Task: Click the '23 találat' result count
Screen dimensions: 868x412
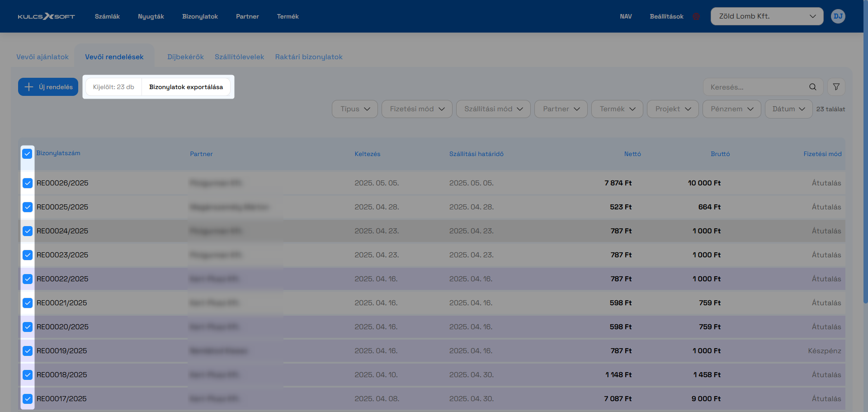Action: [x=831, y=109]
